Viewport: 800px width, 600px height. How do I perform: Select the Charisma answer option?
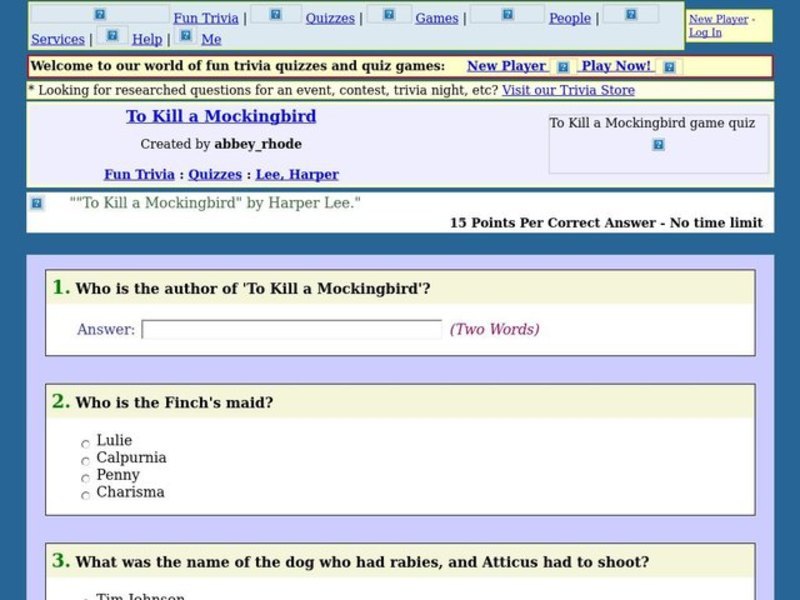[85, 496]
